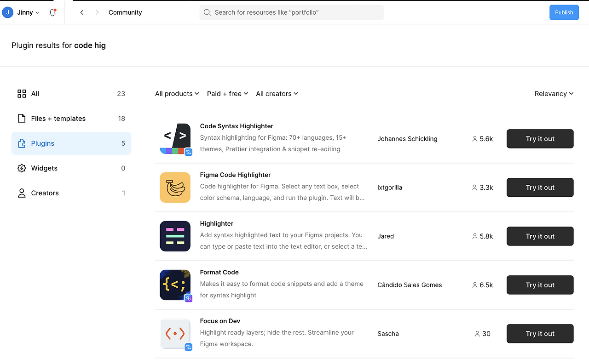The image size is (589, 364).
Task: Open Highlighter plugin thumbnail
Action: point(175,236)
